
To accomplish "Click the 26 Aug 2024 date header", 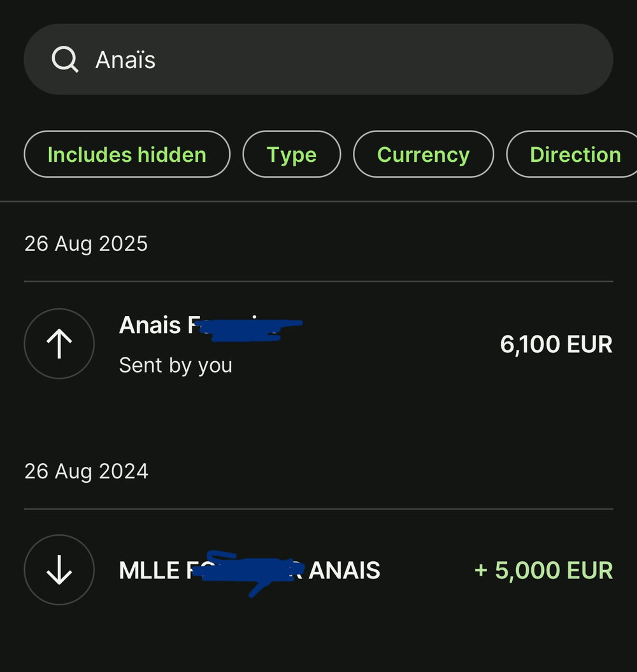I will click(x=86, y=471).
